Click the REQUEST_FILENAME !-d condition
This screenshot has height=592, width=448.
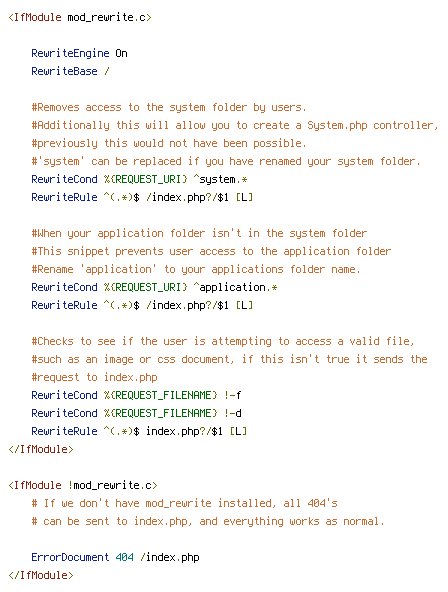click(x=136, y=413)
